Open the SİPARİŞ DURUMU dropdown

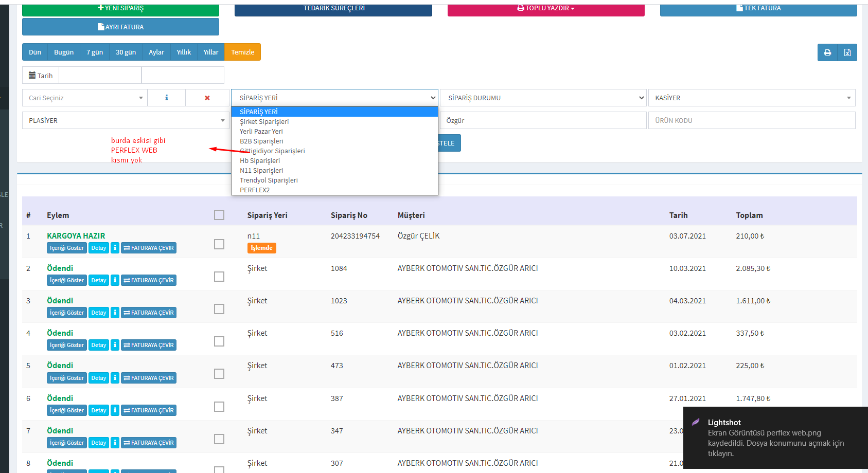(x=543, y=98)
